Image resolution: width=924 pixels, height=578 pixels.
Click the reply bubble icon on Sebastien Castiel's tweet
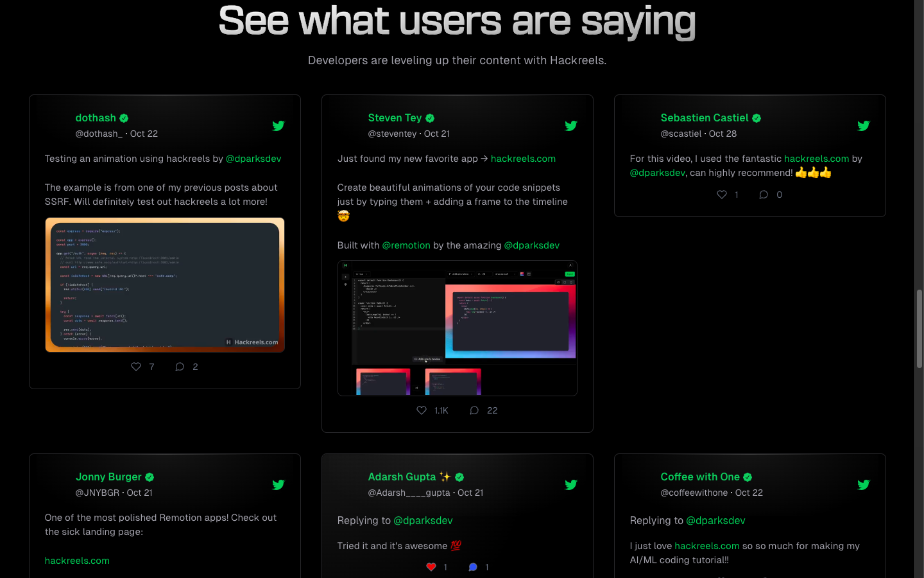764,195
